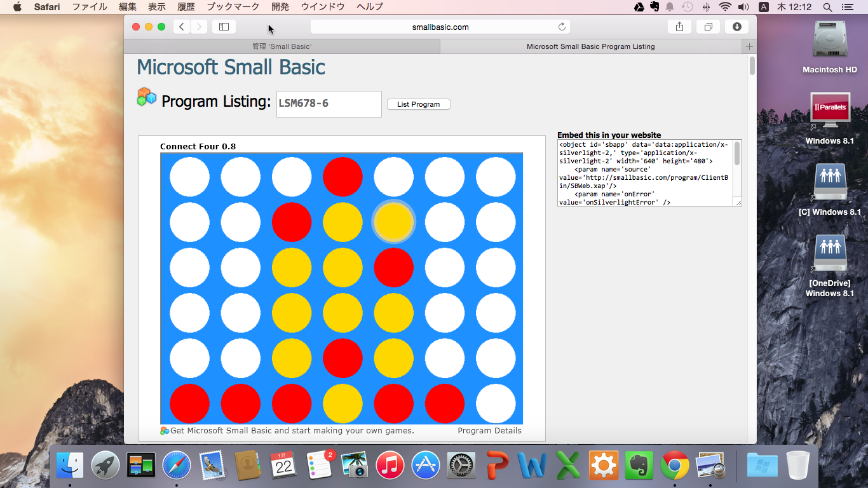Open the 表示 menu
This screenshot has width=868, height=488.
point(157,7)
